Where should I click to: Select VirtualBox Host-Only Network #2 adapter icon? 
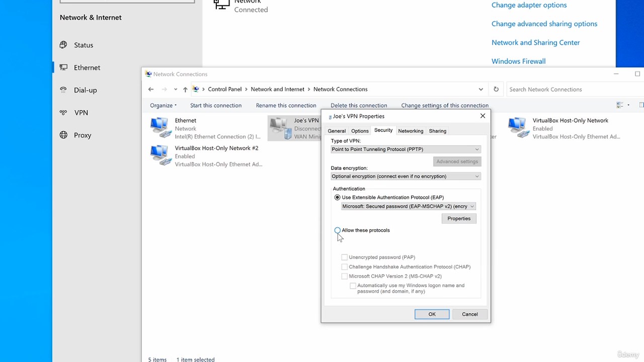tap(160, 155)
